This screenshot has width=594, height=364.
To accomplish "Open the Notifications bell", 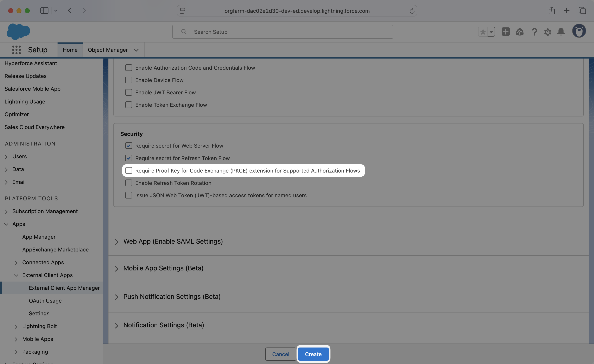I will [561, 32].
